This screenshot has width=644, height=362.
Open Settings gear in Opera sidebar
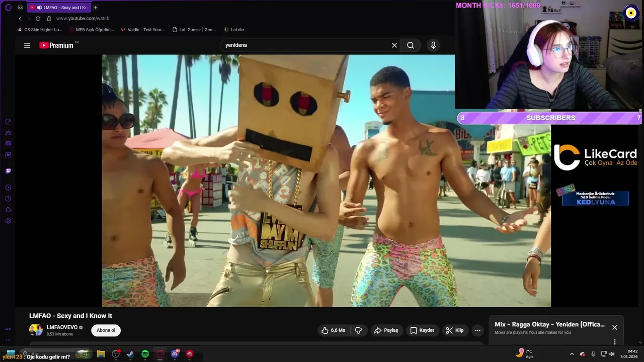(8, 221)
